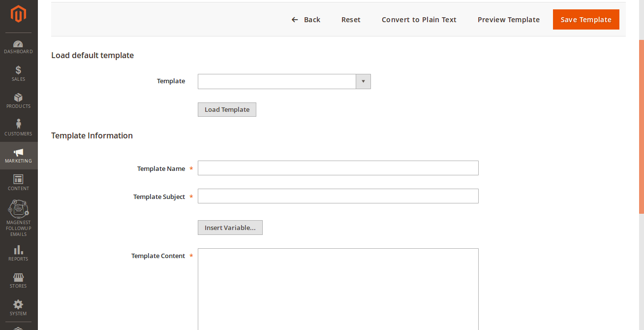Click Reset in the action bar
The image size is (644, 330).
(351, 20)
